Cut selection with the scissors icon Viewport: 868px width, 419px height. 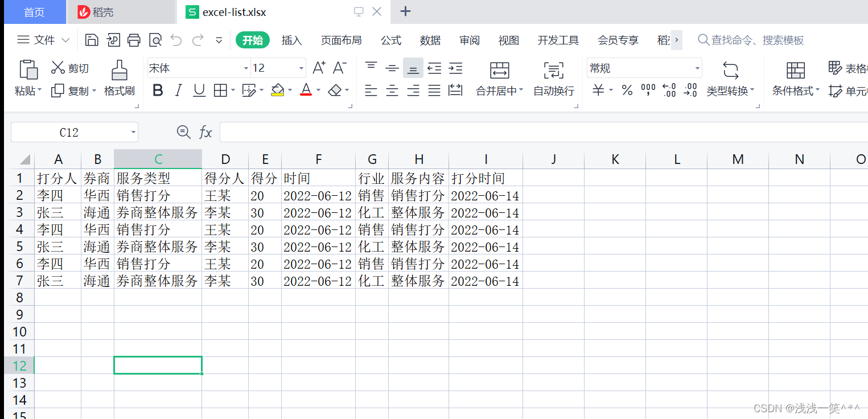coord(58,68)
